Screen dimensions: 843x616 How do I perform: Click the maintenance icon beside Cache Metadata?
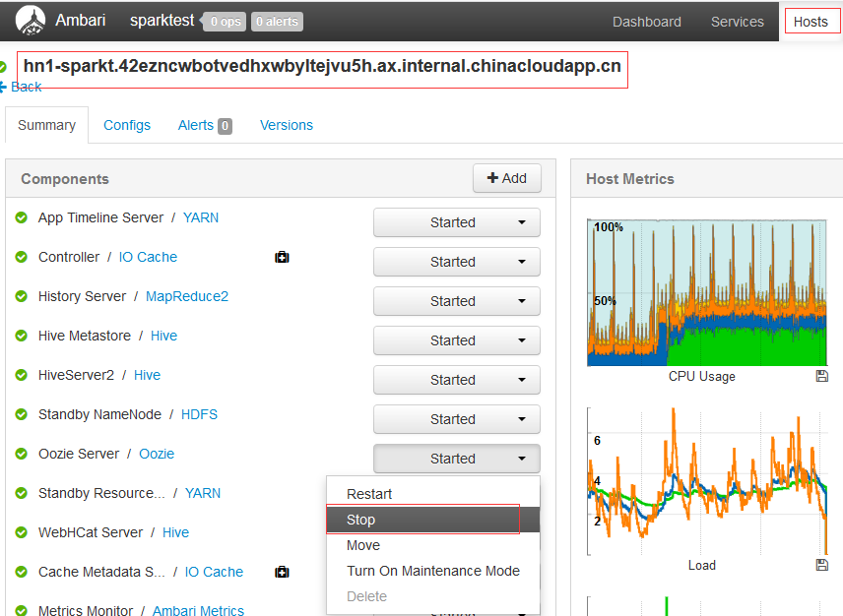coord(282,573)
